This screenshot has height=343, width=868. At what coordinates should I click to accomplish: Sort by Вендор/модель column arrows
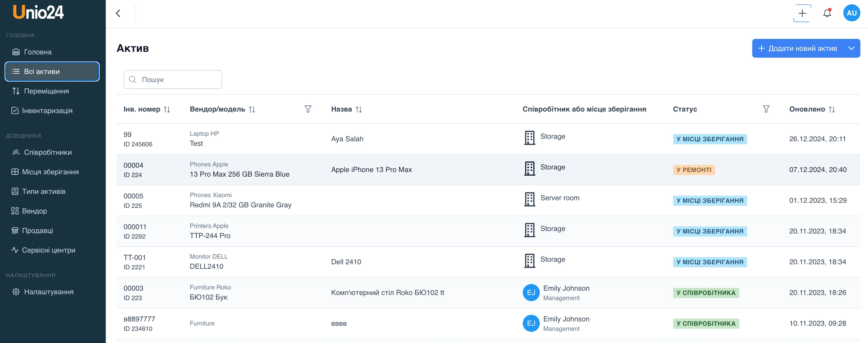click(x=252, y=110)
